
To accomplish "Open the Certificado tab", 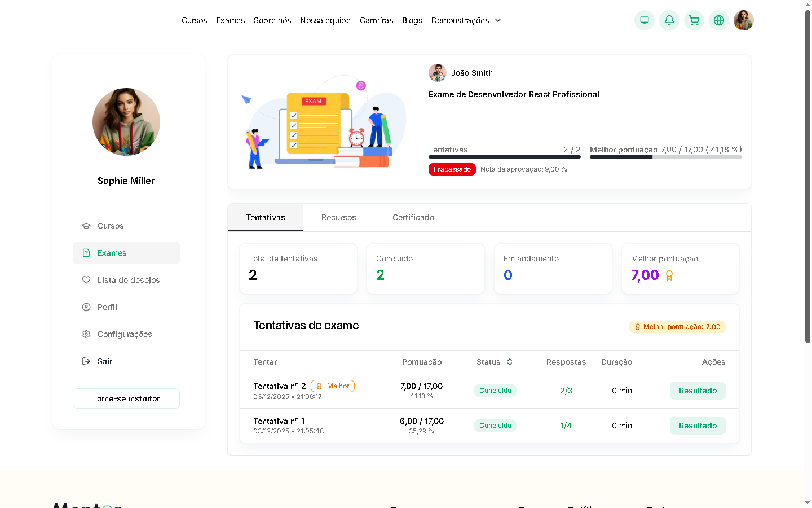I will tap(413, 217).
